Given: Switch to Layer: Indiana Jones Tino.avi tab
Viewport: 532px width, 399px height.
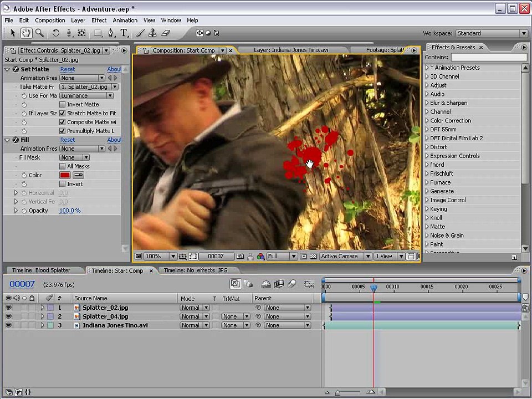Looking at the screenshot, I should click(x=291, y=50).
